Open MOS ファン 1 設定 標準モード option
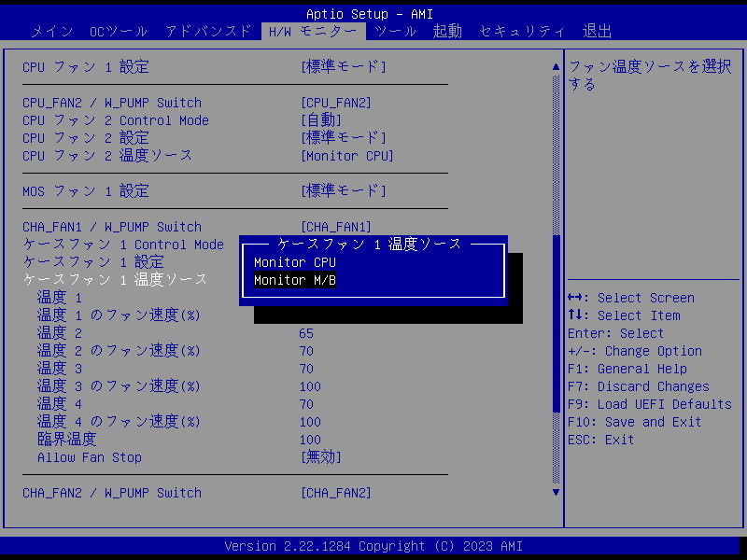Viewport: 747px width, 560px height. pos(344,191)
